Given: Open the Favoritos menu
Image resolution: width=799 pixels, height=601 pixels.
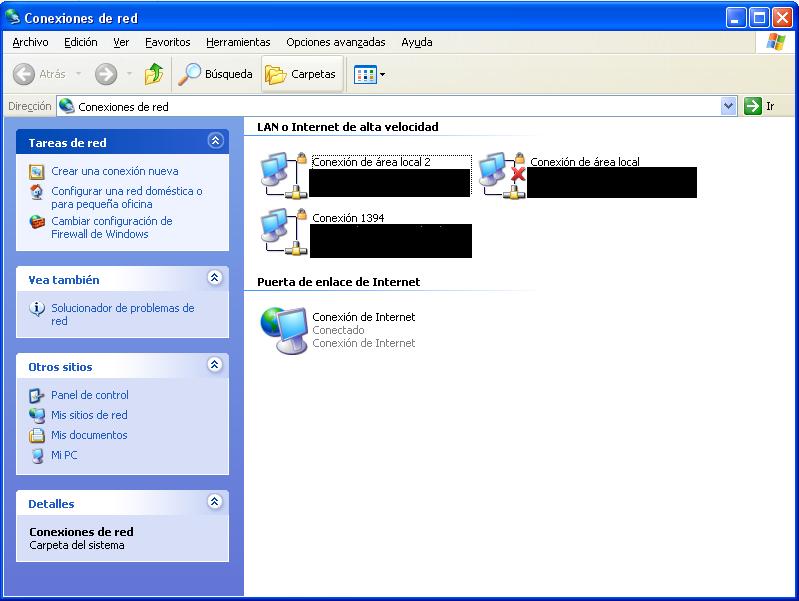Looking at the screenshot, I should click(168, 42).
